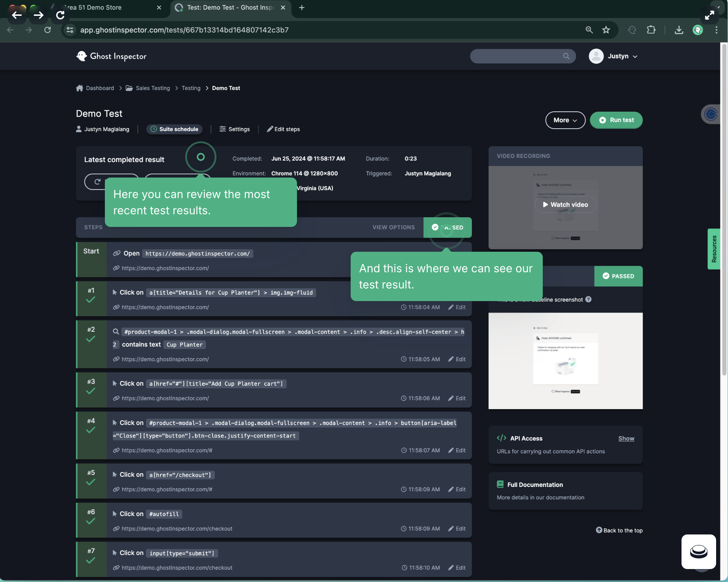Click the browser downloads icon
728x582 pixels.
[x=679, y=30]
